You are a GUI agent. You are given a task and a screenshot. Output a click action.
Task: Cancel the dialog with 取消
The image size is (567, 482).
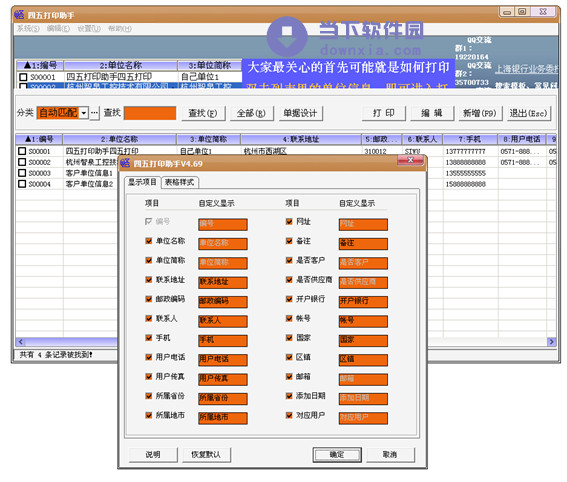click(x=390, y=455)
